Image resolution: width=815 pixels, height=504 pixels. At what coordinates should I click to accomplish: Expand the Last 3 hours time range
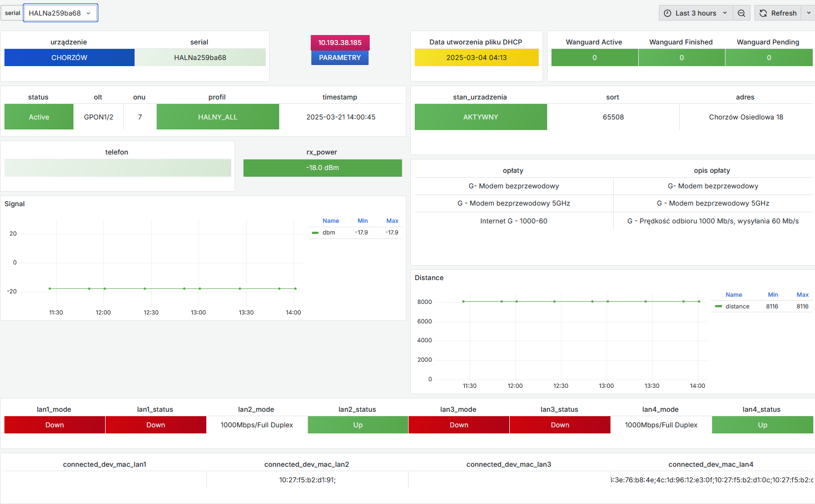coord(695,13)
